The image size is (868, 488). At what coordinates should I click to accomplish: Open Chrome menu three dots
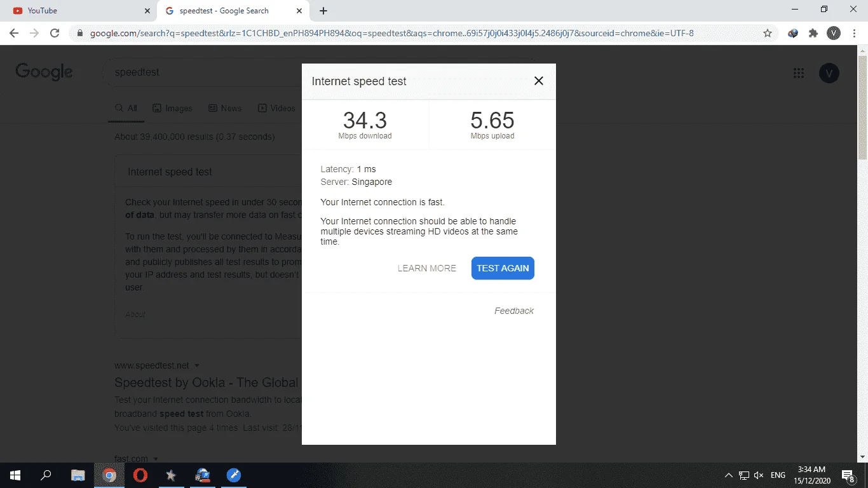853,33
